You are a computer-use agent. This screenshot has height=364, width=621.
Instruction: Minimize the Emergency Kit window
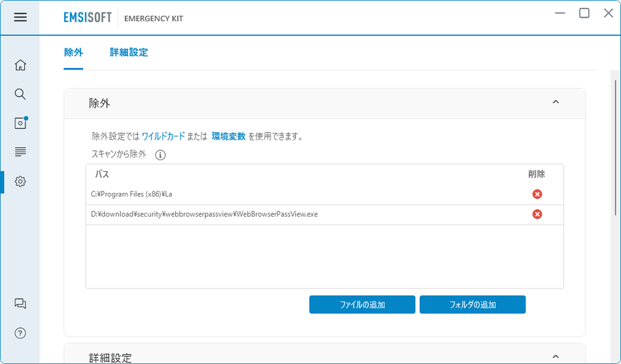pyautogui.click(x=560, y=13)
